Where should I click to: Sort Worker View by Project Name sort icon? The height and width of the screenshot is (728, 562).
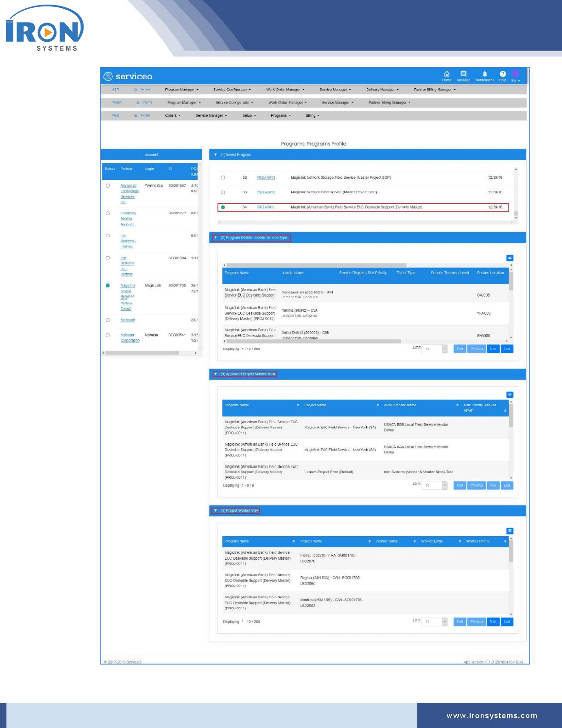(369, 541)
